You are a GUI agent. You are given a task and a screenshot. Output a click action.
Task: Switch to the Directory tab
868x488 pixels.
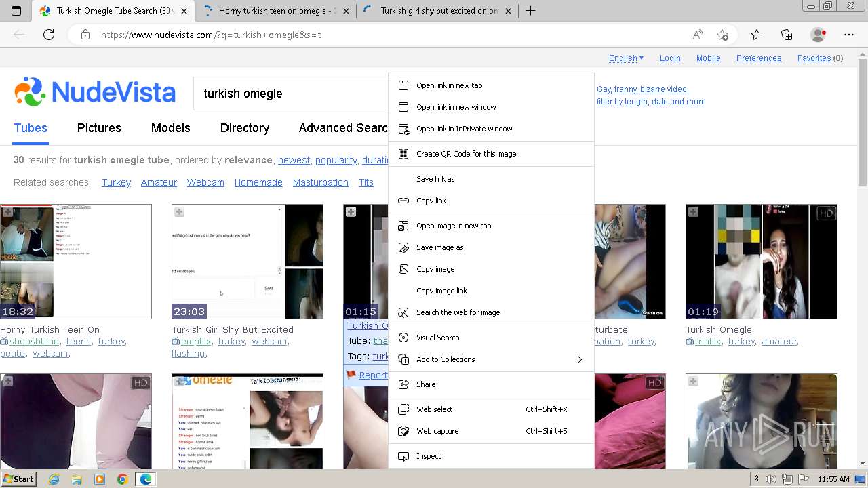[245, 128]
